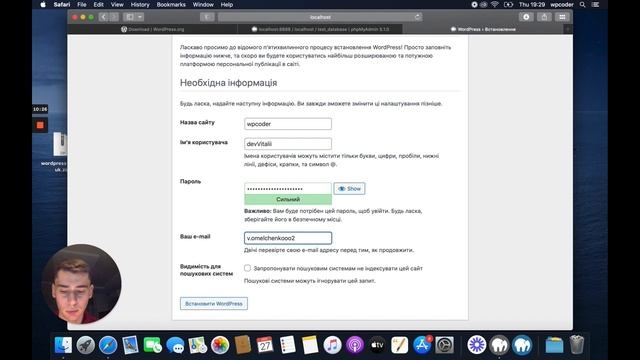Open the History menu
Image resolution: width=640 pixels, height=360 pixels.
click(140, 4)
